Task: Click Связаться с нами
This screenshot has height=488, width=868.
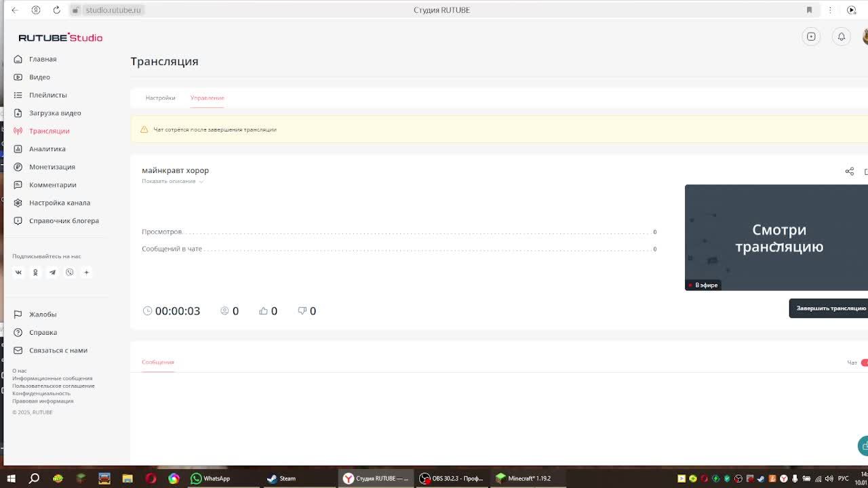Action: [58, 350]
